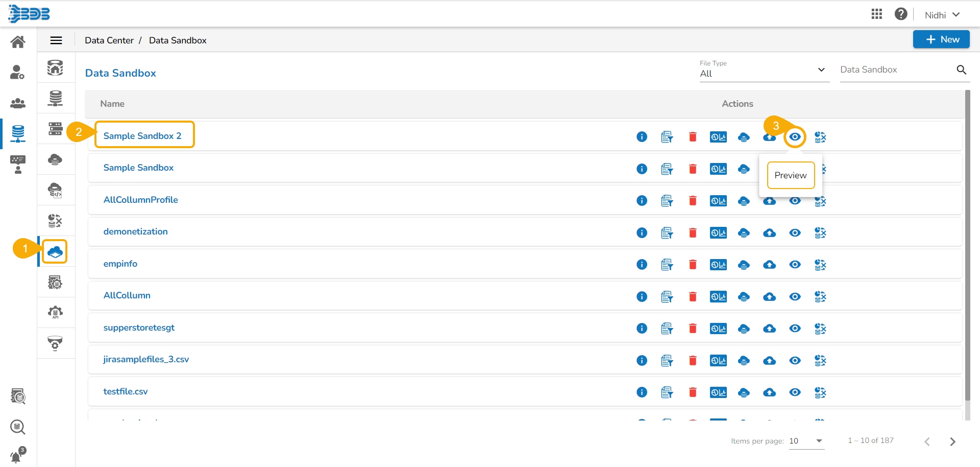
Task: Toggle the hamburger navigation menu
Action: [56, 40]
